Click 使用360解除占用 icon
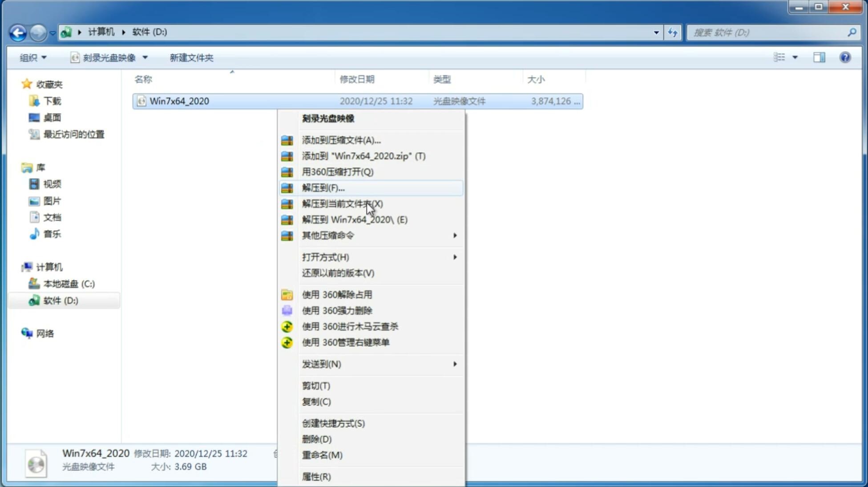Screen dimensions: 868x487 coord(287,294)
